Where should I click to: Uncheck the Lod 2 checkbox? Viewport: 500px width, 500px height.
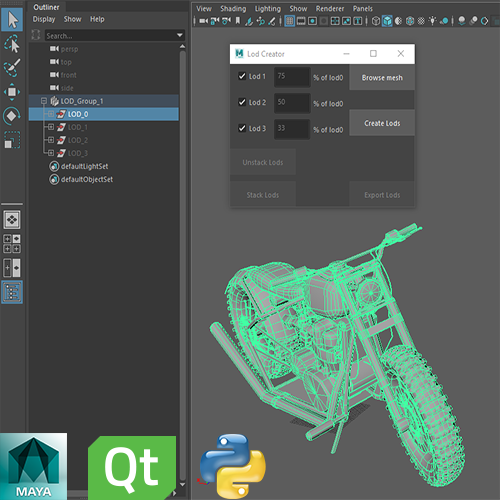coord(242,102)
